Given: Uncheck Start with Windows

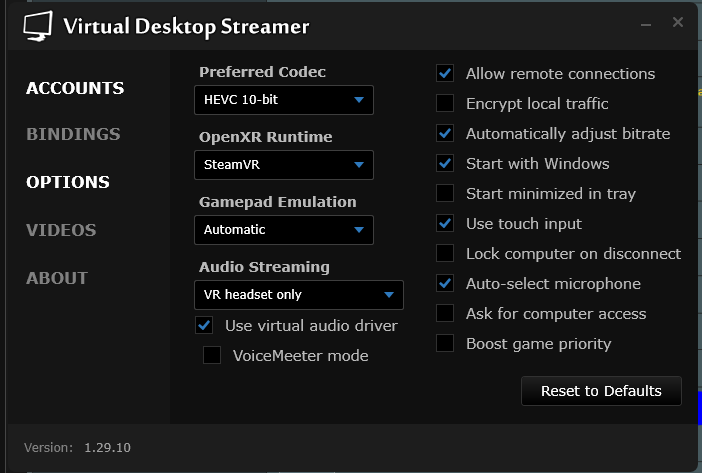Looking at the screenshot, I should [445, 163].
